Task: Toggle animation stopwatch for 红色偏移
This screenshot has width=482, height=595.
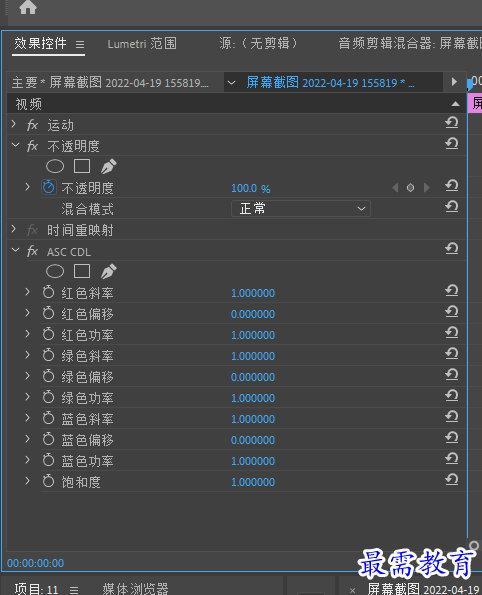Action: pos(49,313)
